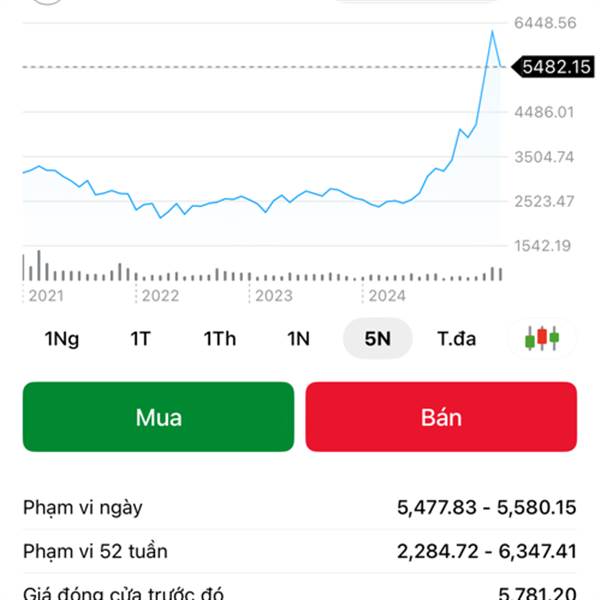Select the 1T time range

click(140, 338)
